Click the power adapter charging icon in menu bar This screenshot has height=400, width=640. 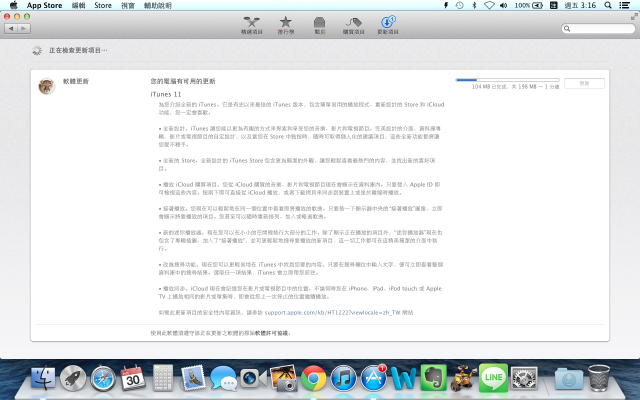click(446, 5)
